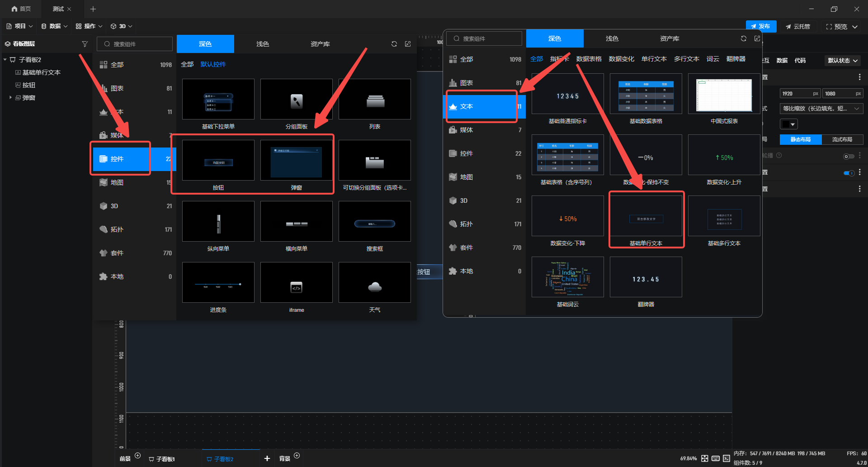
Task: Click the 云托管 button
Action: pyautogui.click(x=797, y=26)
